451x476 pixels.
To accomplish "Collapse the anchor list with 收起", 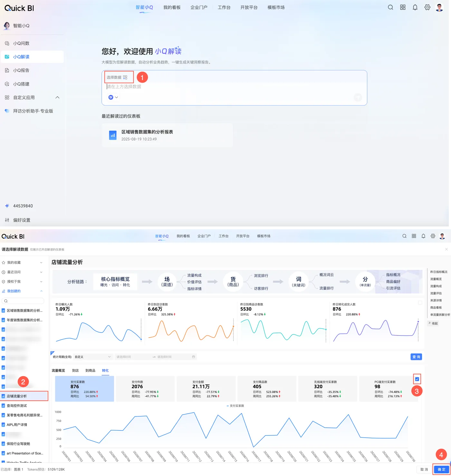I will 433,323.
